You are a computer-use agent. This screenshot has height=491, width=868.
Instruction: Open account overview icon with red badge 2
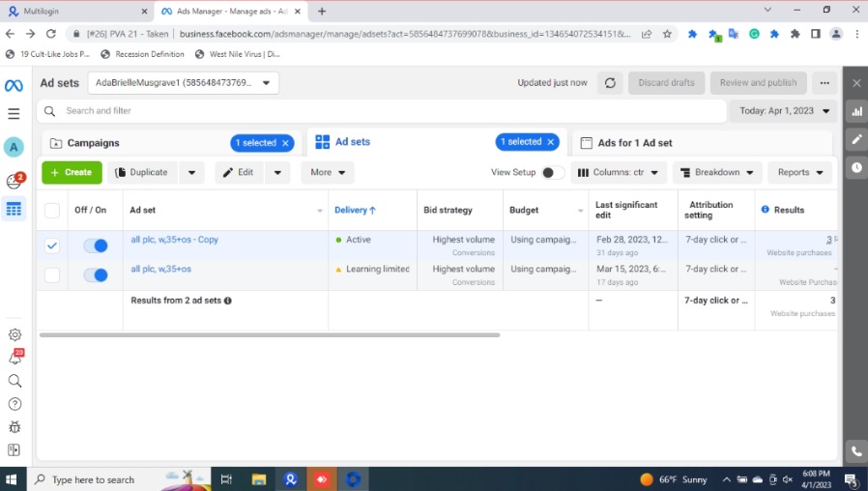[x=14, y=181]
